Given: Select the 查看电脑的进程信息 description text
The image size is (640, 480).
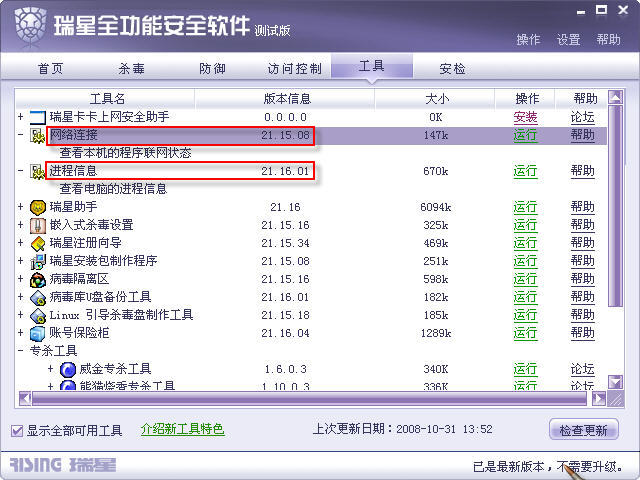Looking at the screenshot, I should (x=113, y=189).
